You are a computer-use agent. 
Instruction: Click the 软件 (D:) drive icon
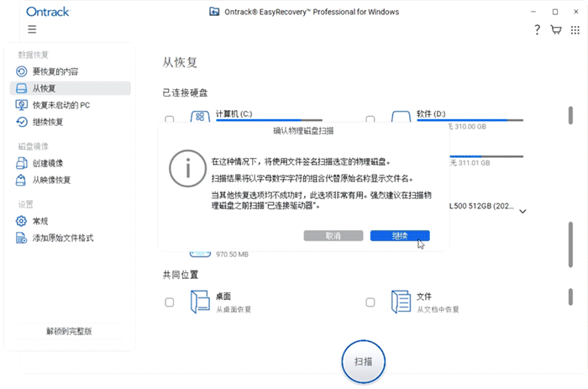click(401, 116)
